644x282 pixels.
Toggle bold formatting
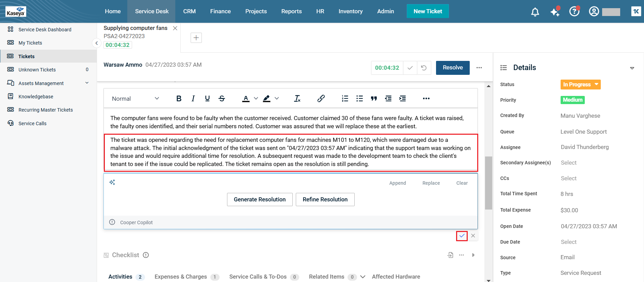point(179,99)
